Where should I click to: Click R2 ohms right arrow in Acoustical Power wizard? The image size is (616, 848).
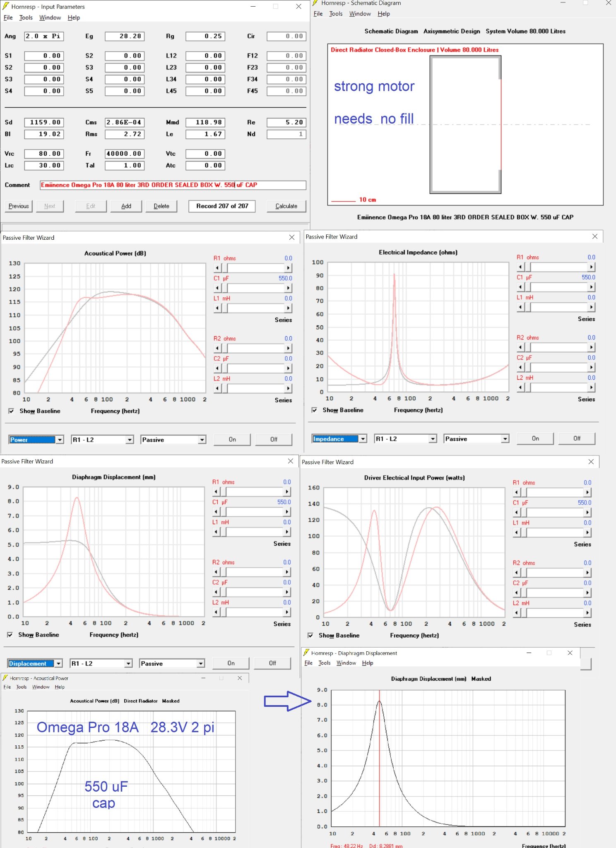(288, 348)
